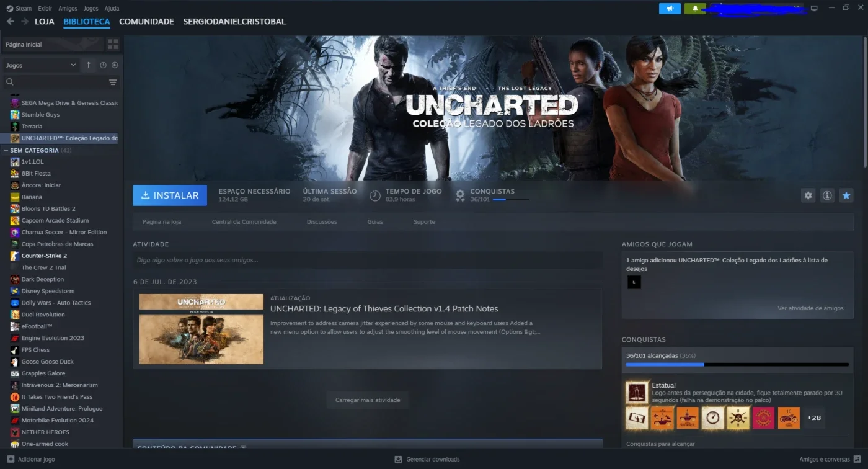Go back with the left arrow

[10, 22]
